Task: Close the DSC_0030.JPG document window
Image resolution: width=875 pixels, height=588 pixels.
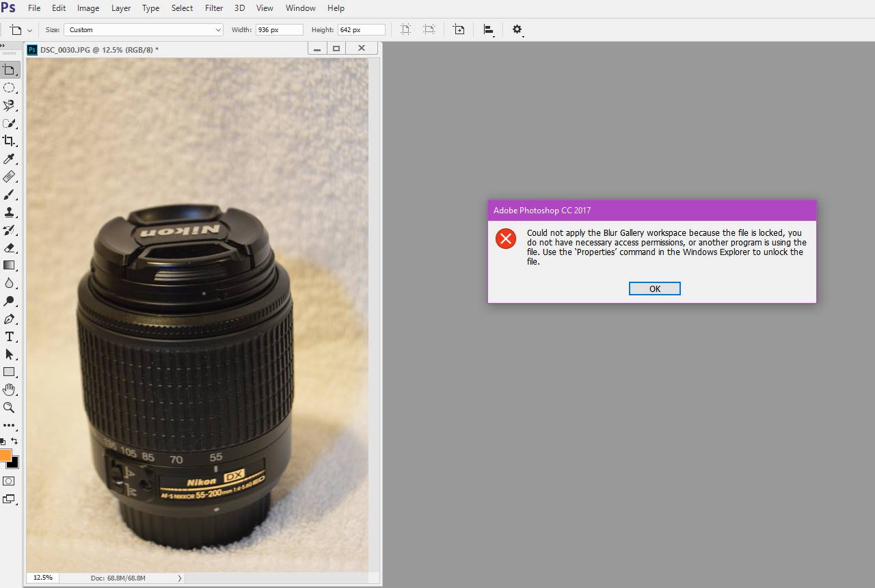Action: tap(362, 48)
